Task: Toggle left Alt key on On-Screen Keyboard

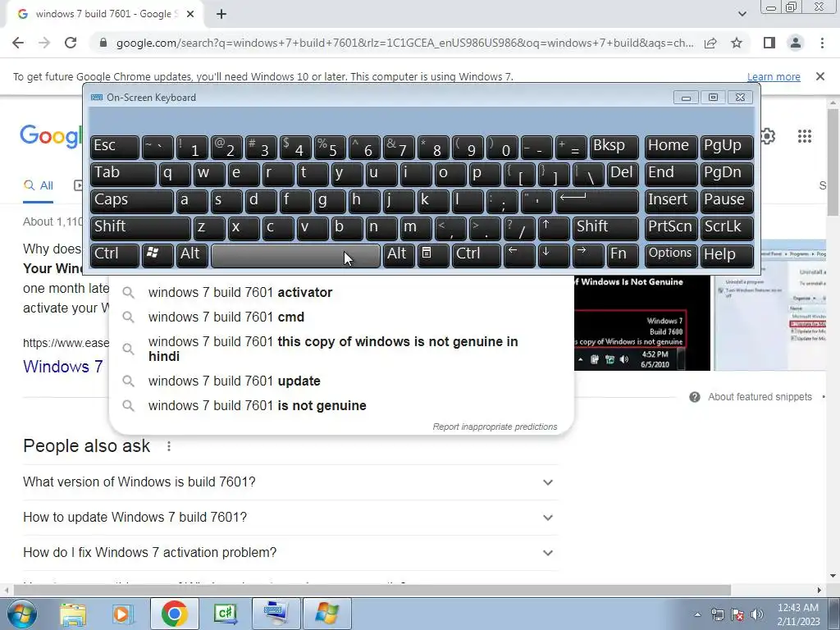Action: coord(192,255)
